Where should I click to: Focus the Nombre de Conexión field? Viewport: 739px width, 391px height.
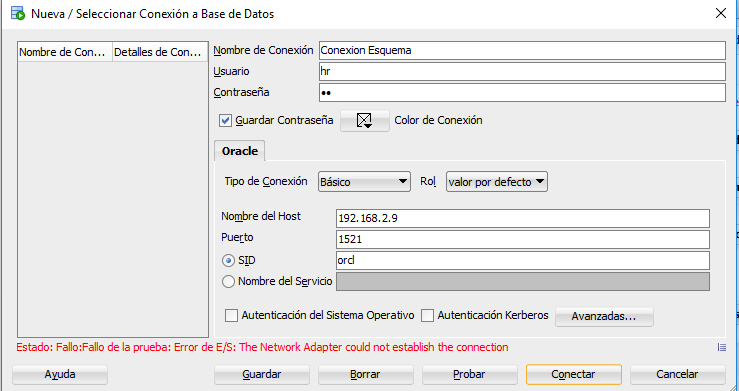pos(522,50)
